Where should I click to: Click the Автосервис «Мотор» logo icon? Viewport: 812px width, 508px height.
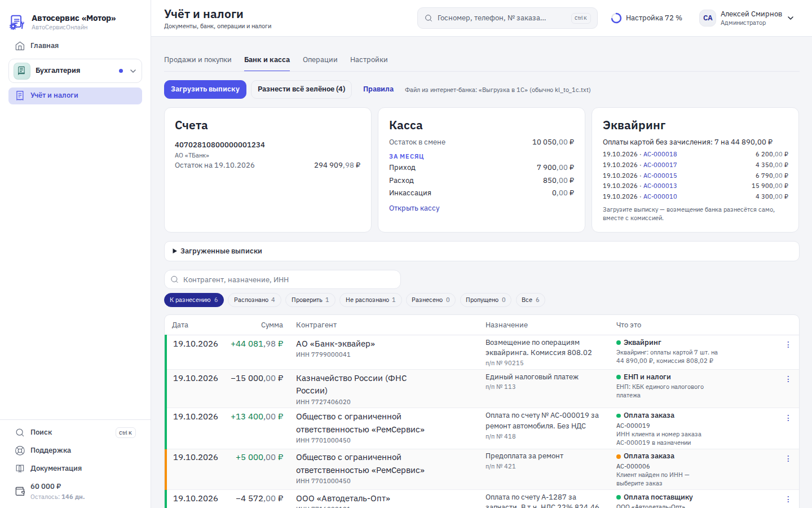click(x=17, y=22)
